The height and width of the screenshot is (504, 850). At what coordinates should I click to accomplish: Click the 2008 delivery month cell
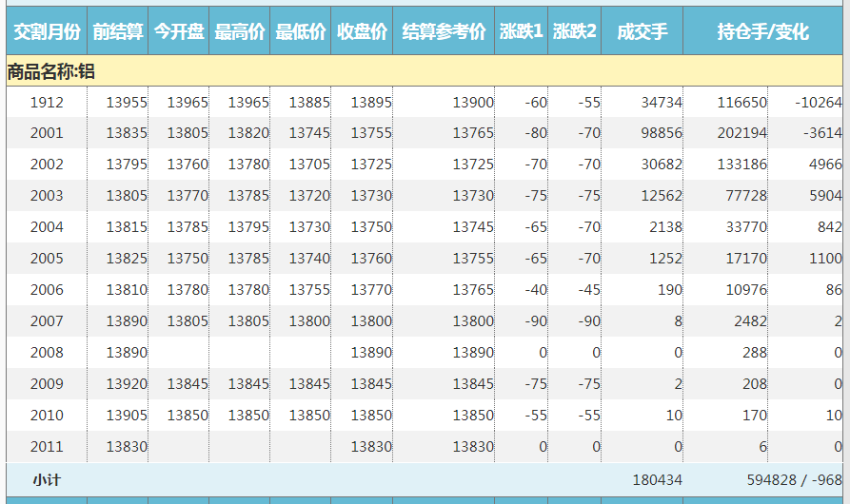point(47,353)
